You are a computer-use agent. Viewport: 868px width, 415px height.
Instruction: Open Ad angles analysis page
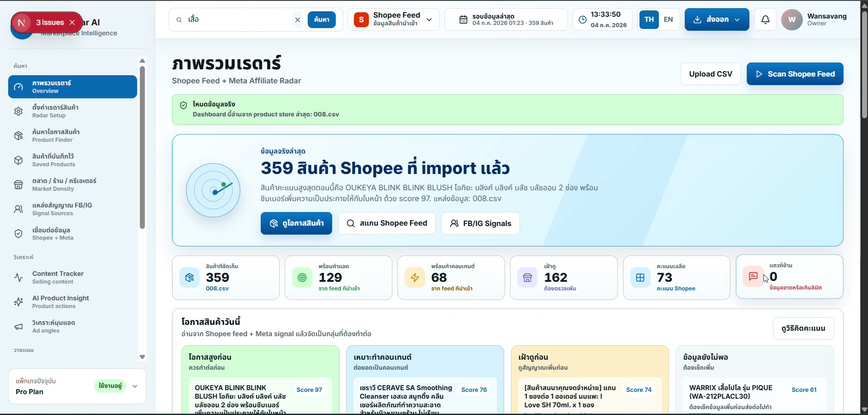[x=72, y=326]
